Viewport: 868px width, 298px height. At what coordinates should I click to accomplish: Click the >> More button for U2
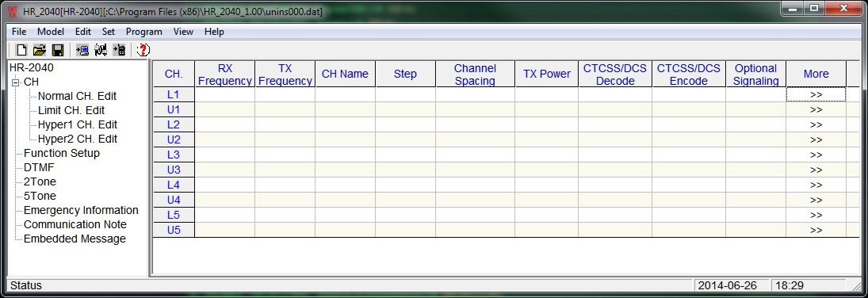[x=816, y=139]
